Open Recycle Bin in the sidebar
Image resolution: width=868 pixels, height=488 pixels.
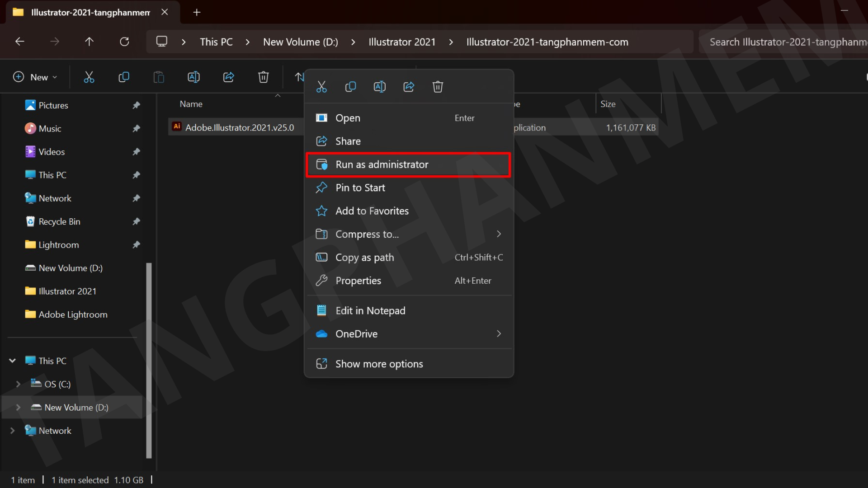click(59, 221)
